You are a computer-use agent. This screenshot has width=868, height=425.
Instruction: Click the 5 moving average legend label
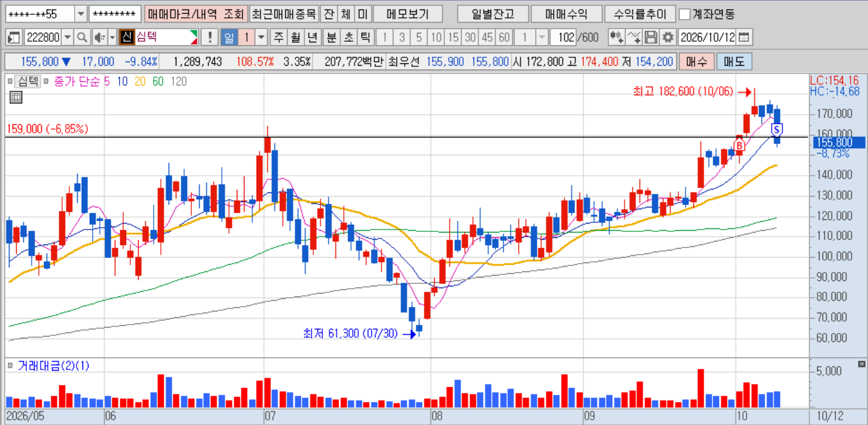pos(107,81)
